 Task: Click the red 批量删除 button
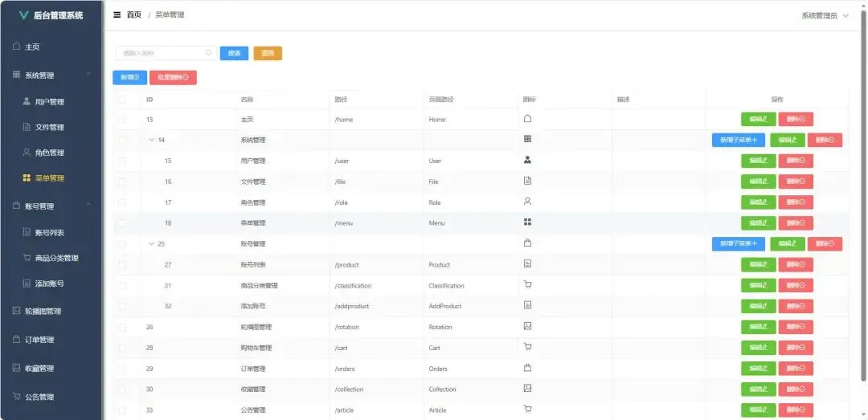174,77
